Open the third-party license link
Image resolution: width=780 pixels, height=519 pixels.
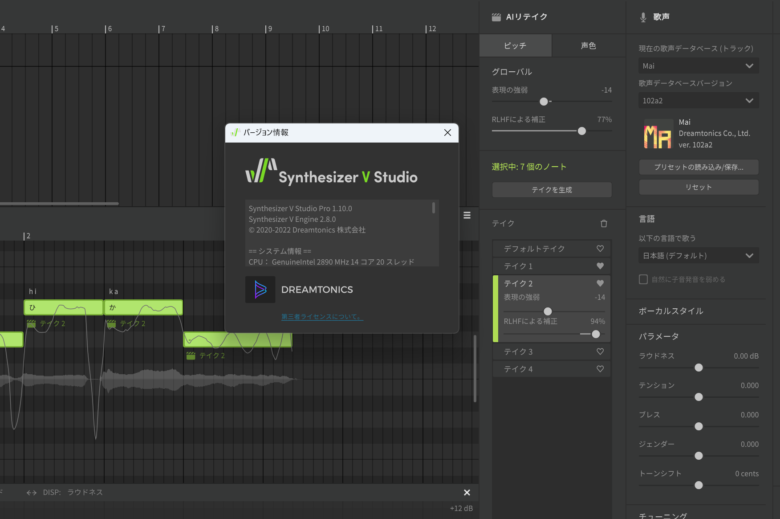321,317
